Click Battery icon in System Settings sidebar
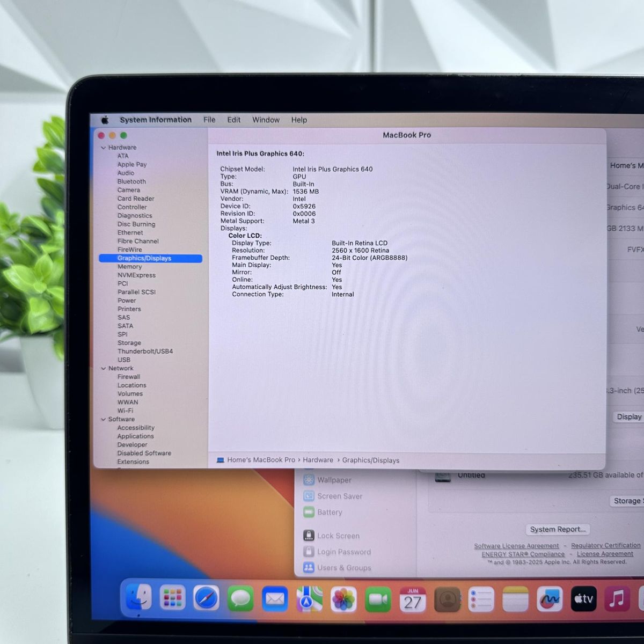This screenshot has width=644, height=644. 309,512
